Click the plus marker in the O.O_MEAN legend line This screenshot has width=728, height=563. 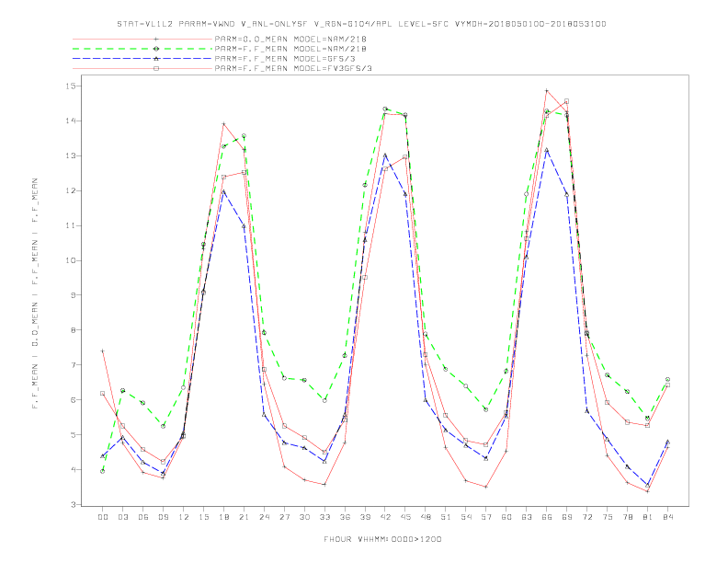tap(156, 39)
